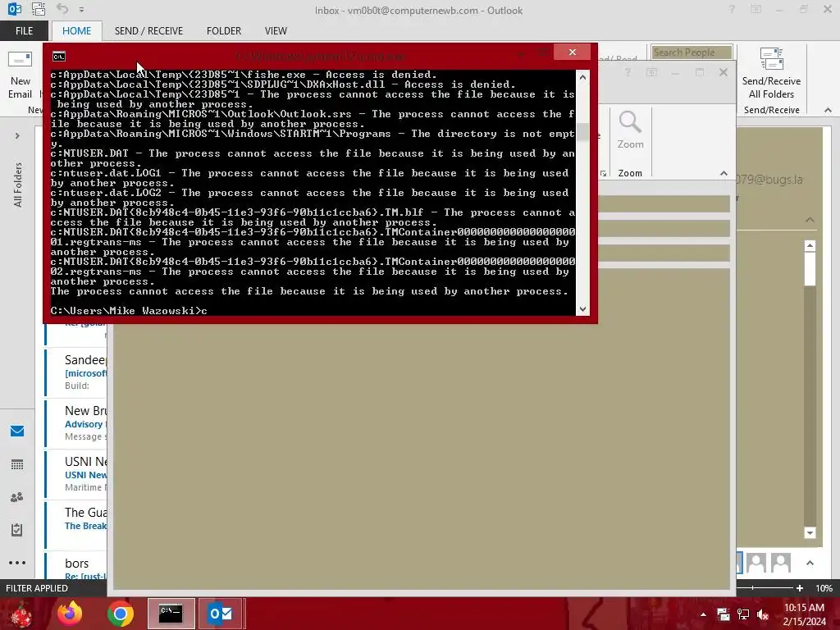The height and width of the screenshot is (630, 840).
Task: Click the Undo quick access icon
Action: (62, 9)
